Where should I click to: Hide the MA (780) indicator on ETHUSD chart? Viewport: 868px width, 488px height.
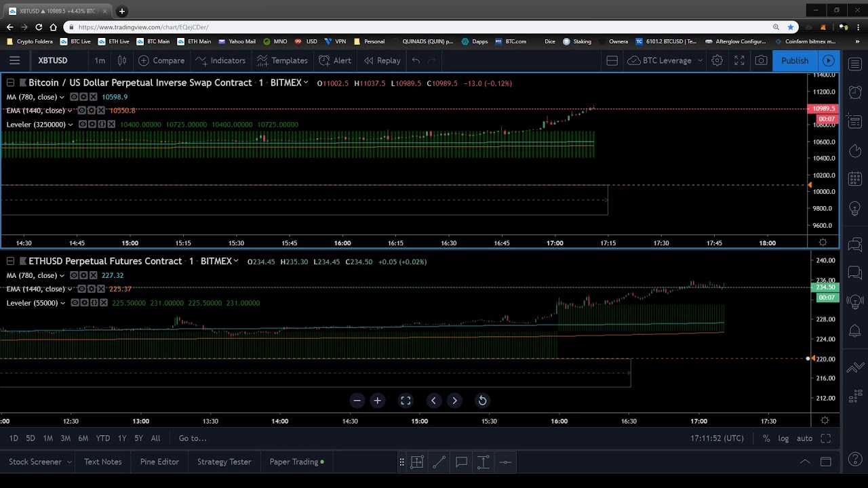74,275
